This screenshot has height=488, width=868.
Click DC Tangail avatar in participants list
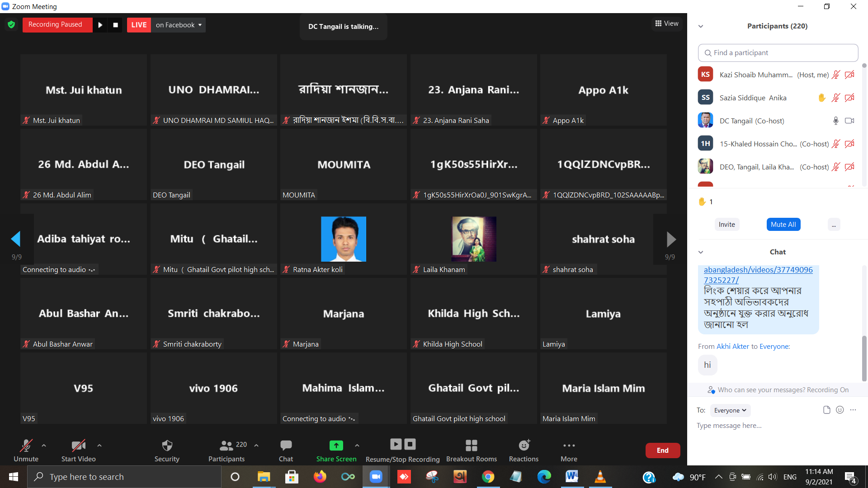[x=705, y=121]
